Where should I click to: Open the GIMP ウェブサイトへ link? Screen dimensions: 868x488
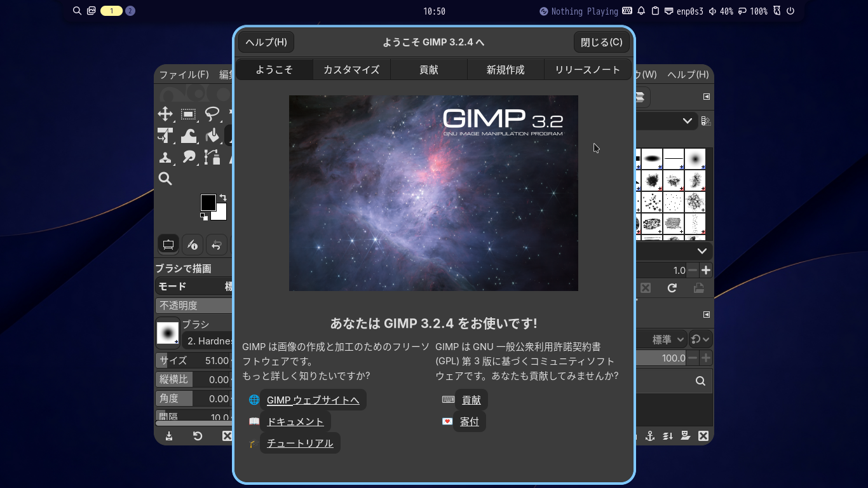coord(313,400)
